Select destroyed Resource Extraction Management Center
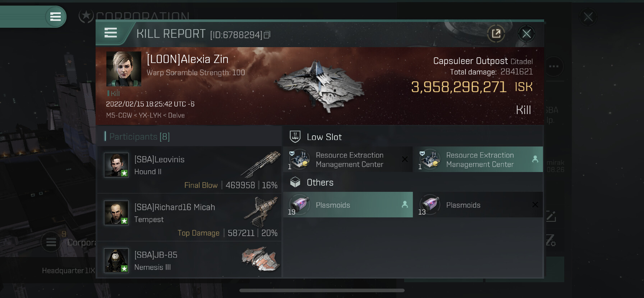The image size is (644, 298). 348,159
